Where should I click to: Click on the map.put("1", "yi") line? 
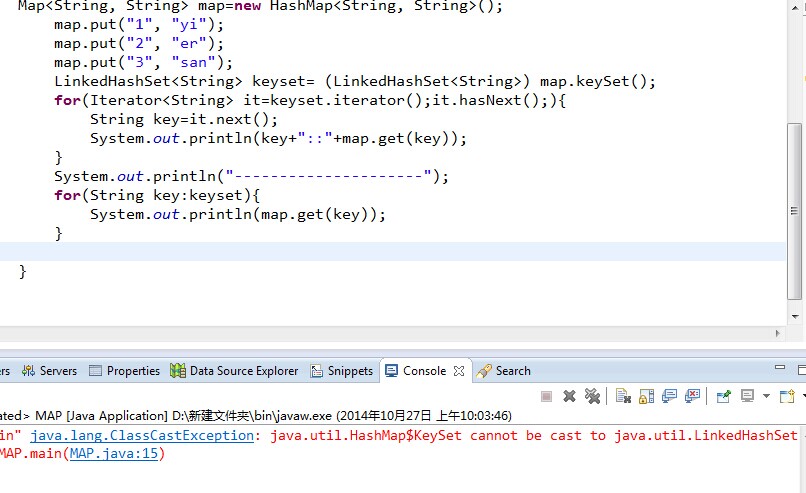point(139,25)
